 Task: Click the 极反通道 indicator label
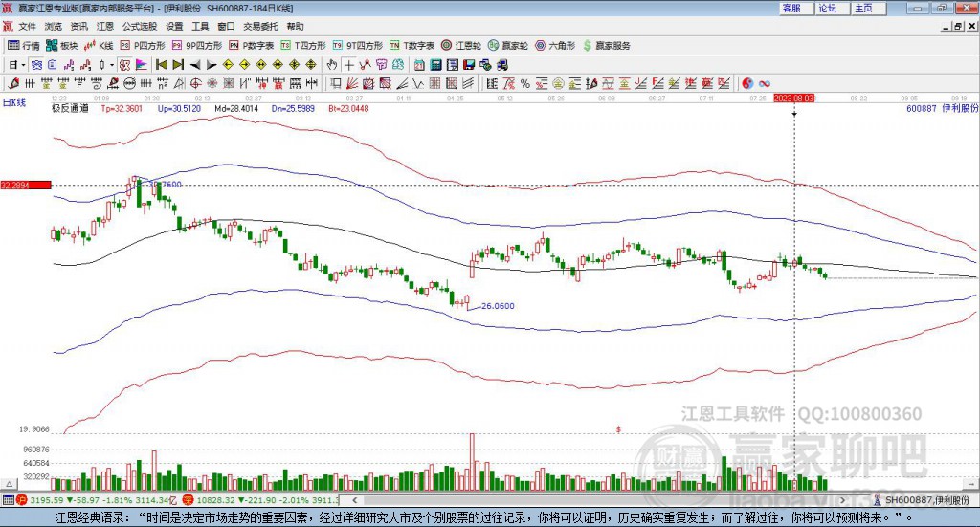(70, 108)
